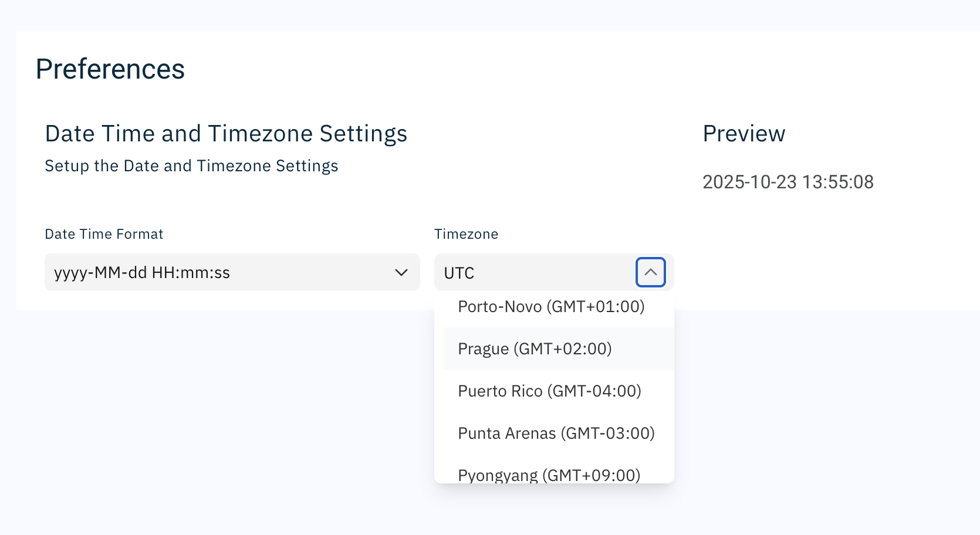980x535 pixels.
Task: Click the Date Time Format label
Action: pyautogui.click(x=104, y=234)
